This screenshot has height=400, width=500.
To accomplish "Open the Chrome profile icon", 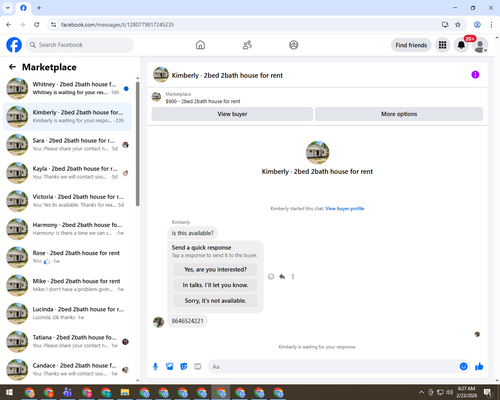I will coord(477,24).
